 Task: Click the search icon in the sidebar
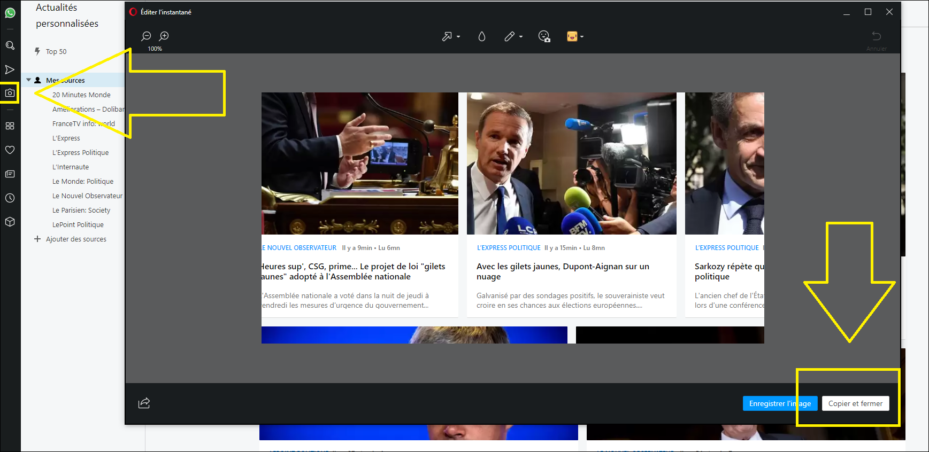(x=9, y=46)
